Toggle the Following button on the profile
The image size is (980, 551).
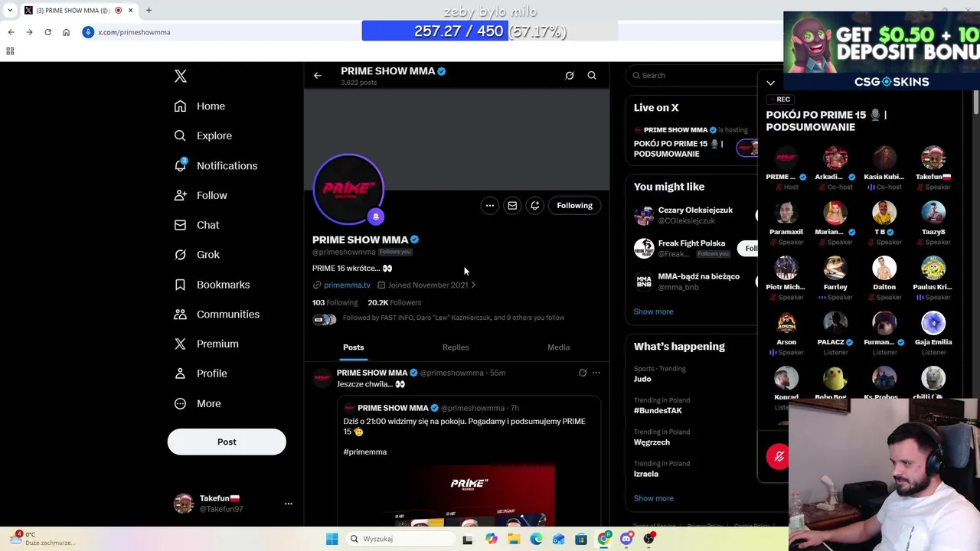(575, 206)
